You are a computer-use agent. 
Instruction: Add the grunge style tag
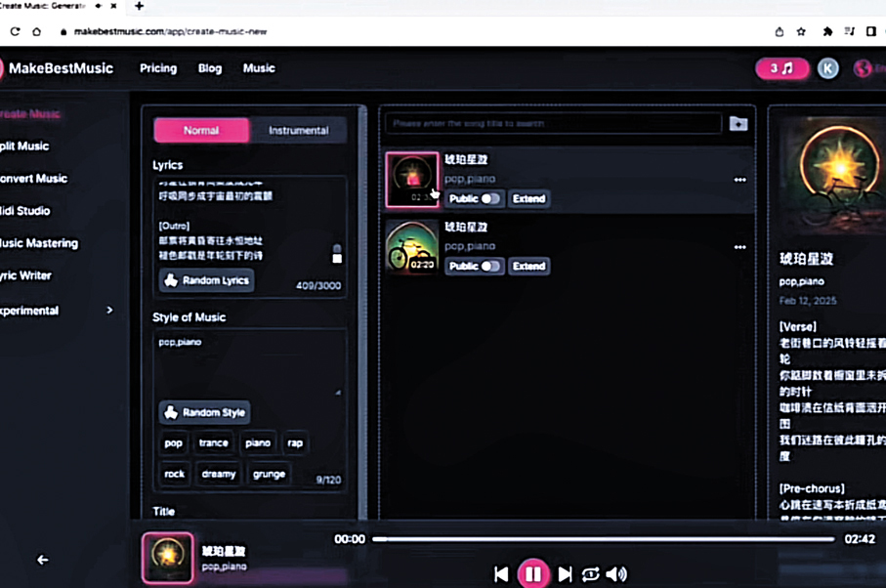269,474
